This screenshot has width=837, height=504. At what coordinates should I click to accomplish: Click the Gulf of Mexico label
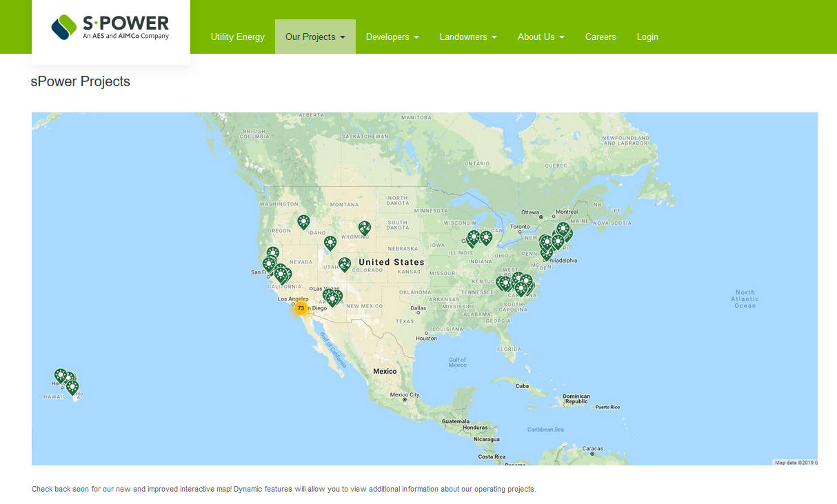tap(458, 362)
